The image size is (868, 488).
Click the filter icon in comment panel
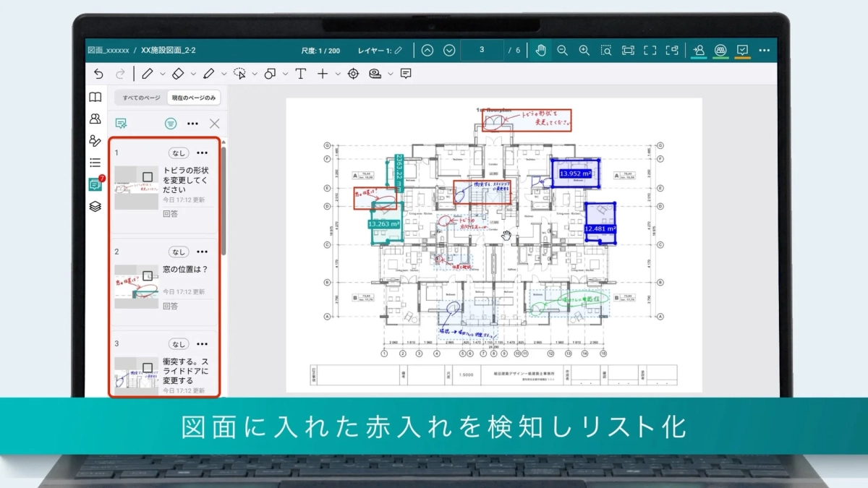(x=171, y=124)
